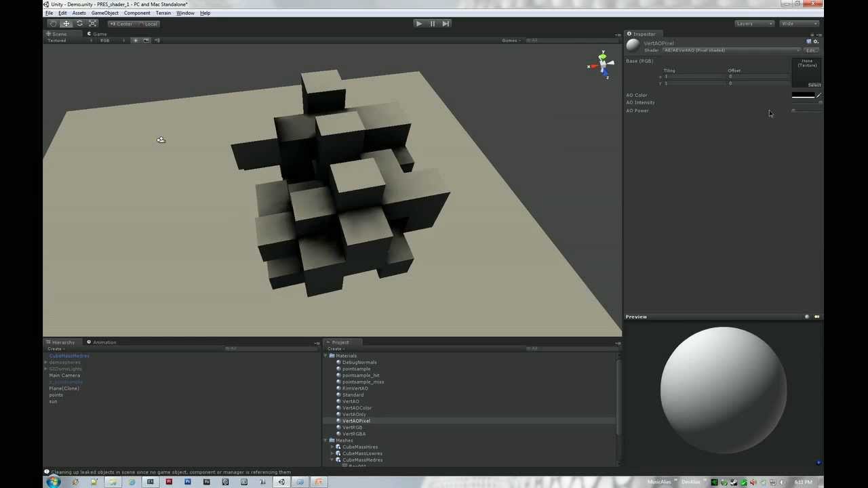Click the Pause button
868x488 pixels.
(x=433, y=24)
